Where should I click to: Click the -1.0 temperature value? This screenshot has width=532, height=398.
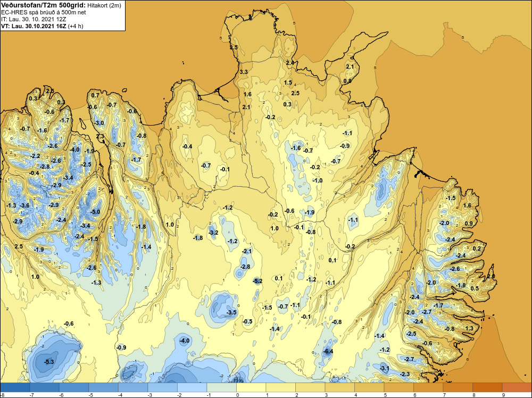click(318, 180)
